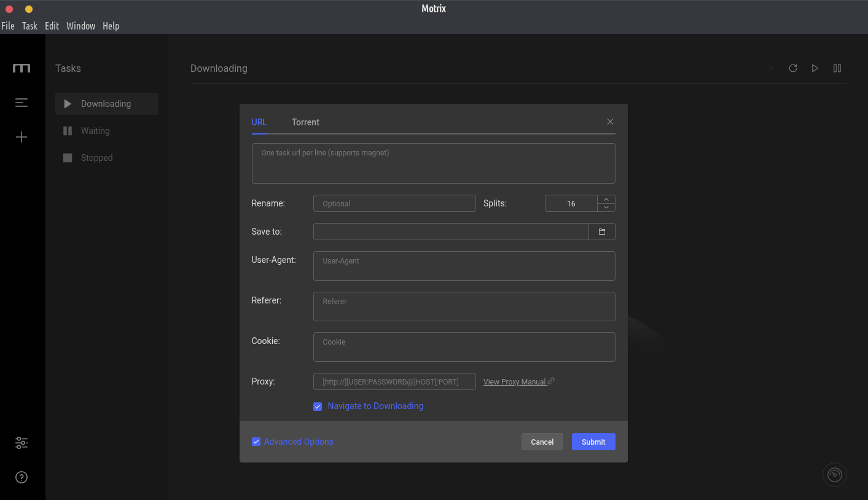Open the speedometer icon at bottom right
The image size is (868, 500).
tap(835, 474)
